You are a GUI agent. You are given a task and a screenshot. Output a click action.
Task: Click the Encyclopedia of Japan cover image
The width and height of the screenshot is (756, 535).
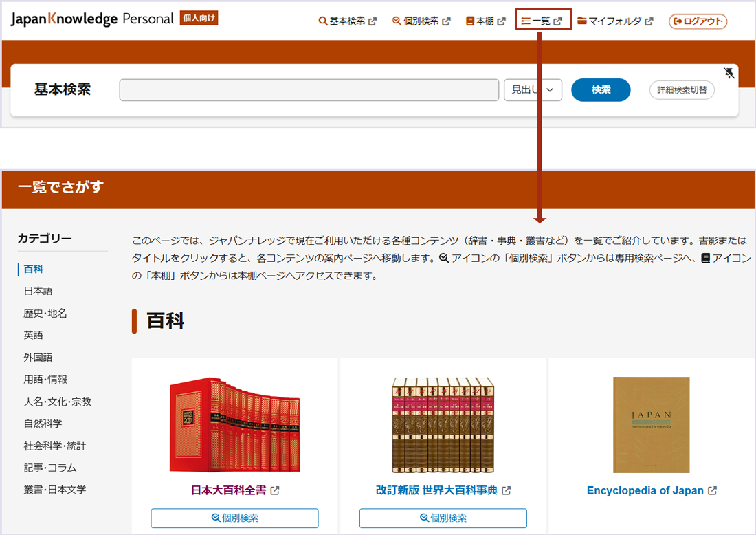click(x=652, y=424)
